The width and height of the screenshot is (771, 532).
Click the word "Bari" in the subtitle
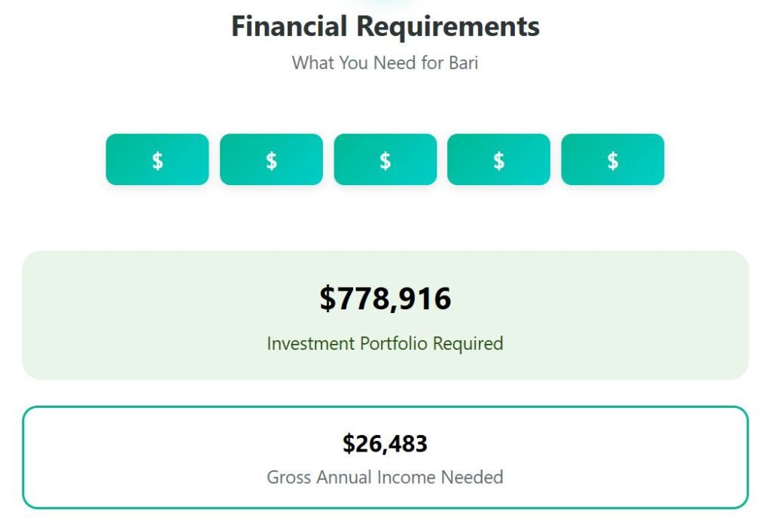(x=463, y=62)
